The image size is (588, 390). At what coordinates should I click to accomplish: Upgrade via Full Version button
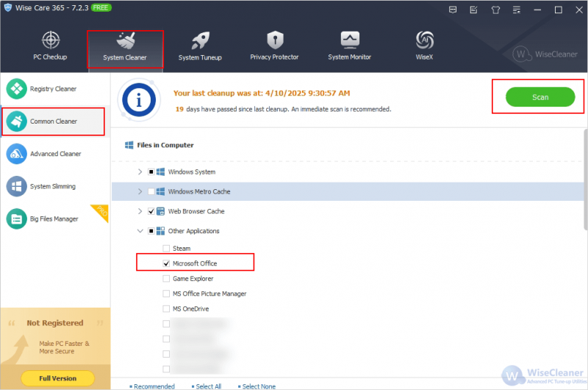pyautogui.click(x=58, y=378)
